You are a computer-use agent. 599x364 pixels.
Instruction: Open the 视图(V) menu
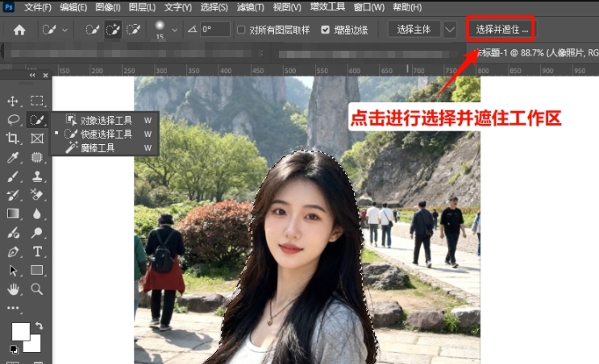287,7
